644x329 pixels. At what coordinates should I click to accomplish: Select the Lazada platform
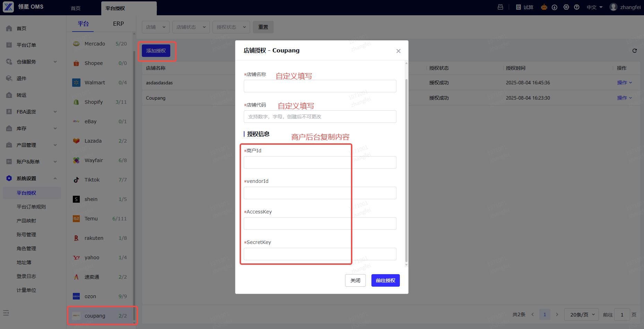(x=100, y=141)
